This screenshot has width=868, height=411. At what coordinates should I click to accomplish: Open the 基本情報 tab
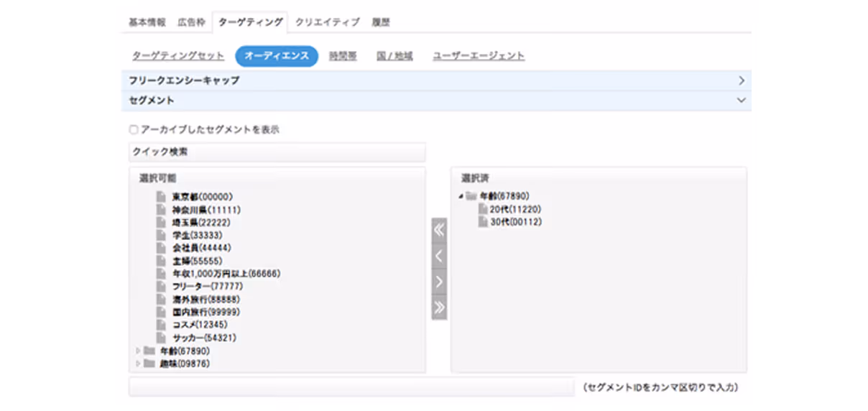click(147, 22)
